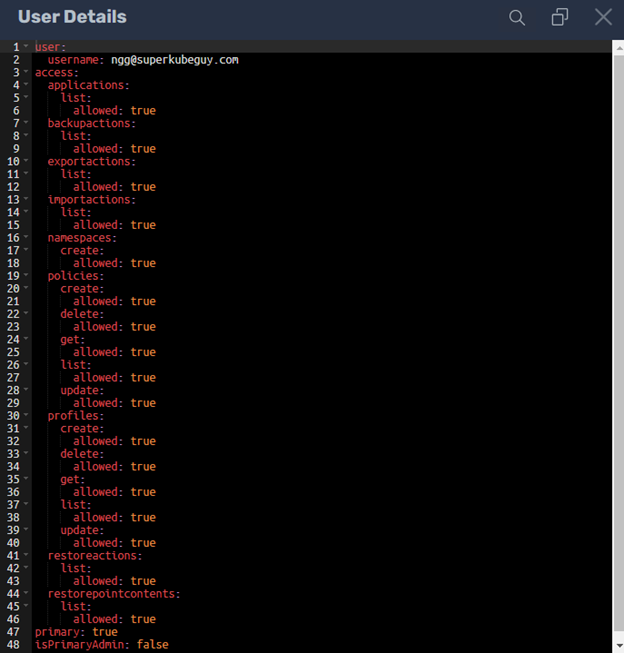Click the scrollbar up arrow
The width and height of the screenshot is (624, 653).
618,48
